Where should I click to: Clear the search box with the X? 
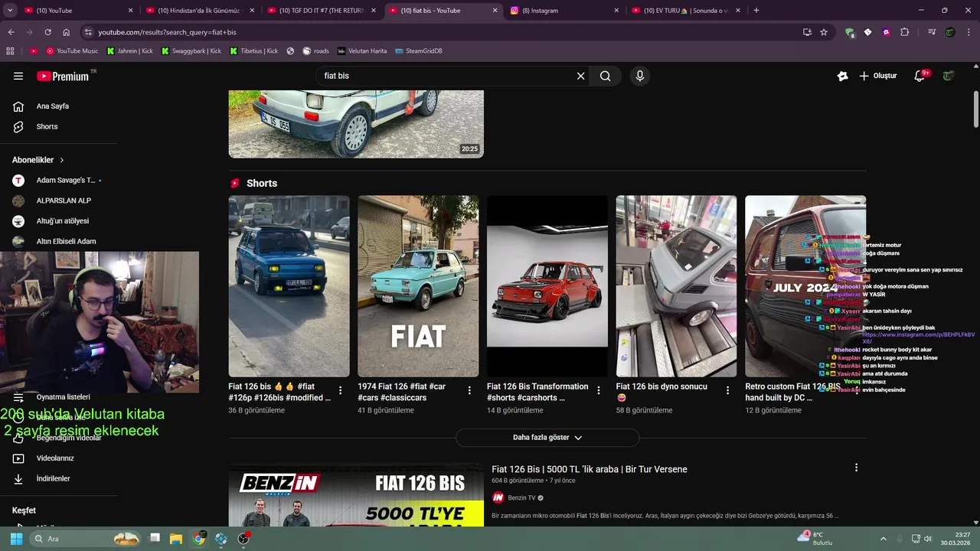point(580,76)
